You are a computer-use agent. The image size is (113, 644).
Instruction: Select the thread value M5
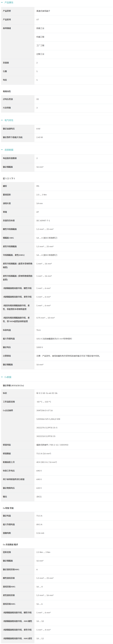(38, 186)
